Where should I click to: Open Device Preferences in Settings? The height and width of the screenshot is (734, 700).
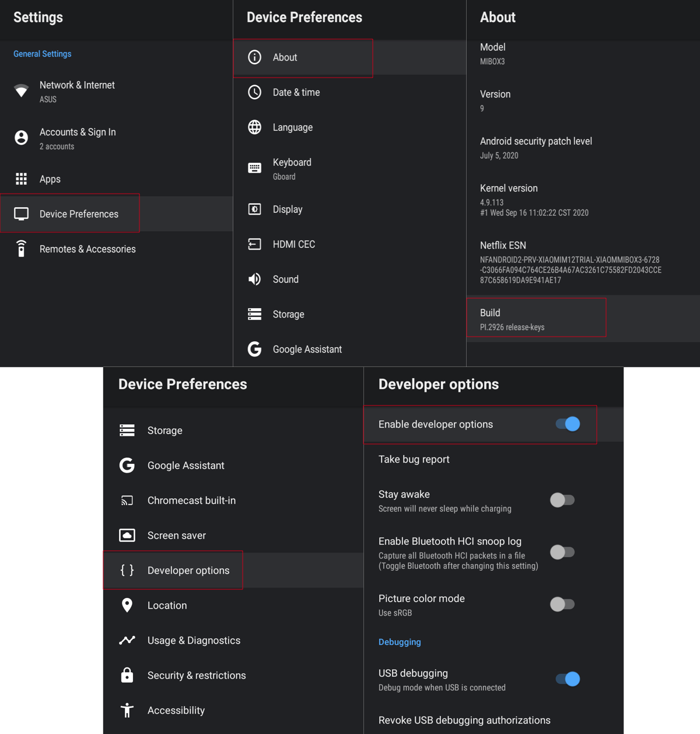79,214
